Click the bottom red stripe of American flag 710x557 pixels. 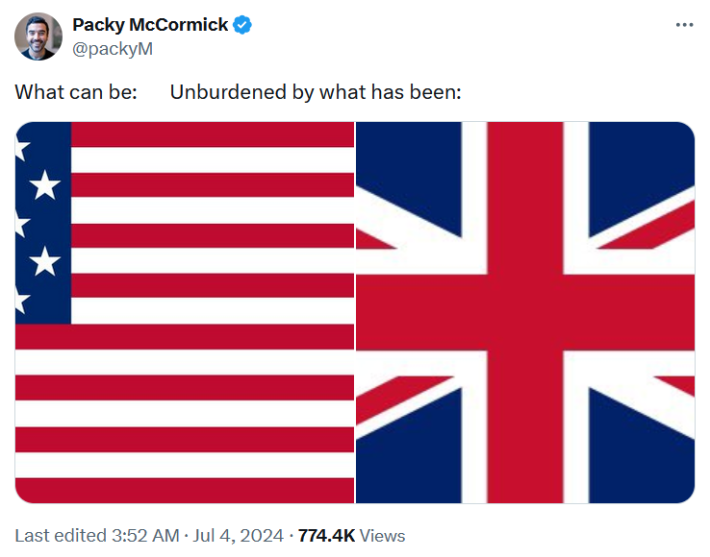pyautogui.click(x=185, y=490)
